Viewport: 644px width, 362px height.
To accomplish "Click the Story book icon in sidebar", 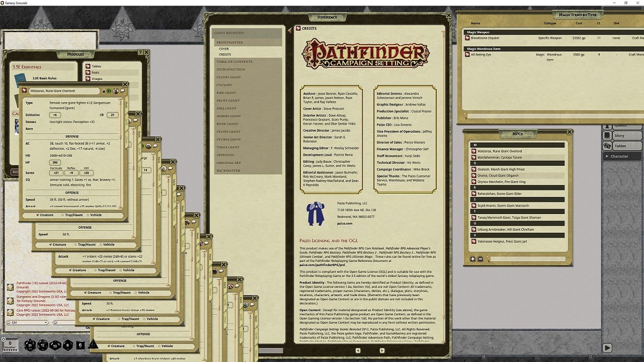I will click(607, 135).
